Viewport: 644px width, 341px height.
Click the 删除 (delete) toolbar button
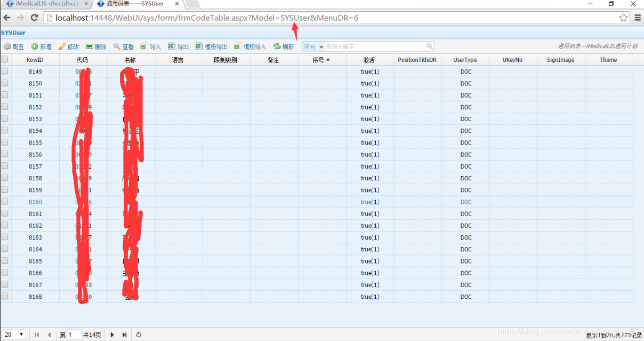[x=96, y=47]
